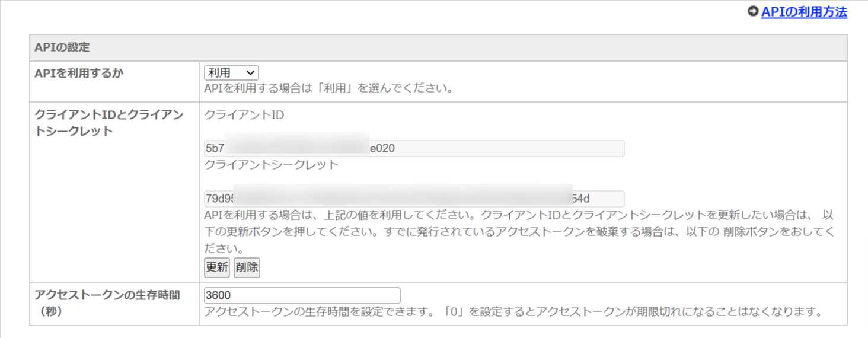Click the 更新 button
The image size is (868, 338).
pyautogui.click(x=217, y=267)
